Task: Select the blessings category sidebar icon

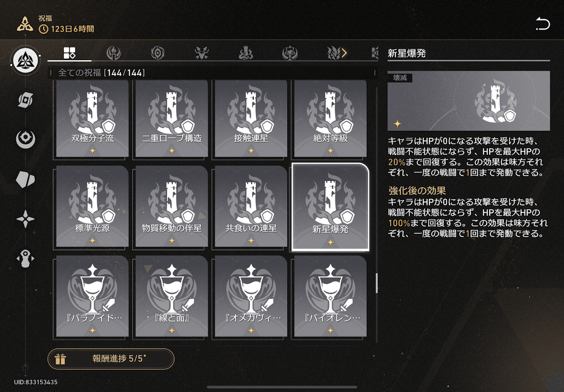Action: (x=26, y=60)
